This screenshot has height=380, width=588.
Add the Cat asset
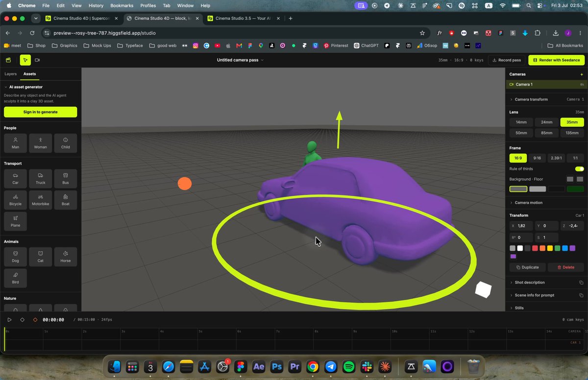coord(41,257)
